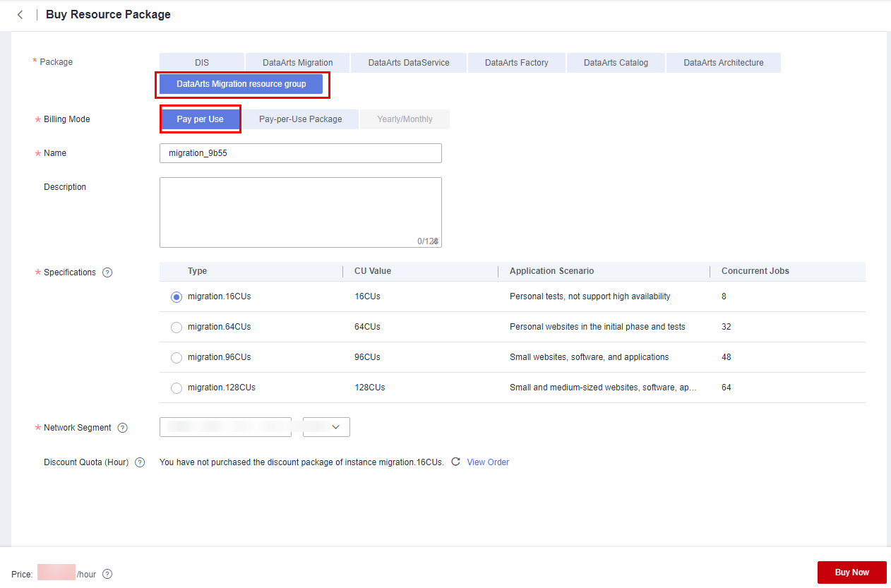This screenshot has width=891, height=588.
Task: Click concurrent jobs value 64
Action: point(726,388)
